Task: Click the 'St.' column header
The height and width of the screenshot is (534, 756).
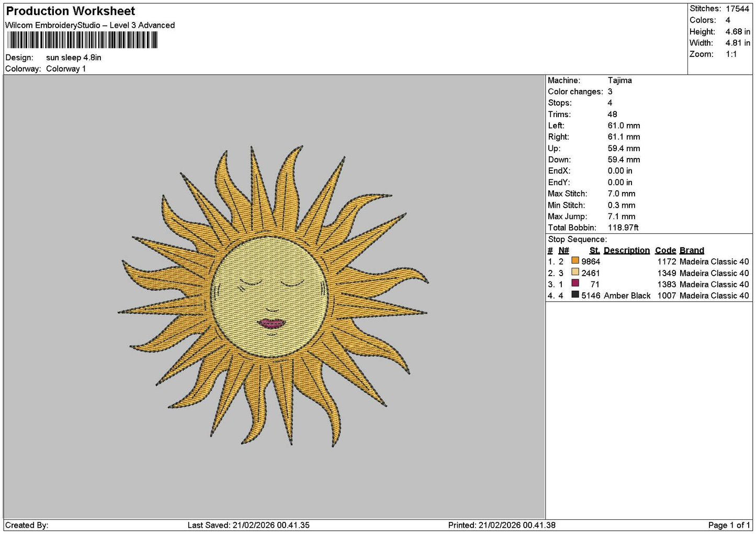Action: pyautogui.click(x=594, y=251)
